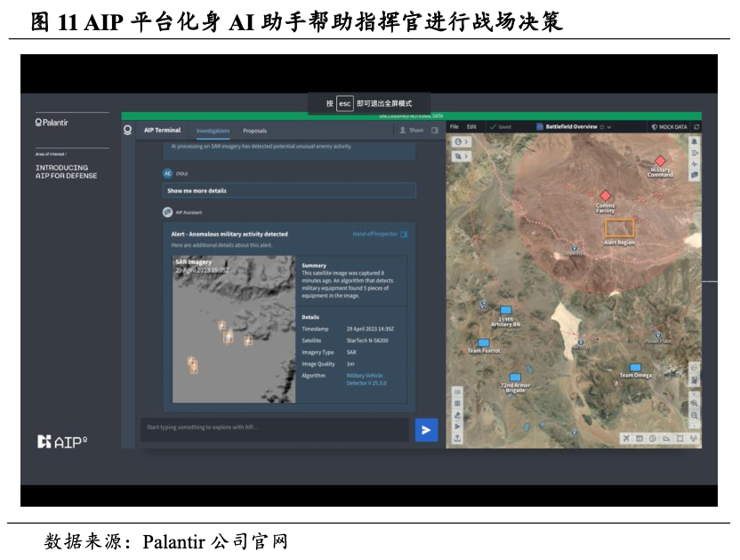This screenshot has width=740, height=560.
Task: Click the Power Plant location pin
Action: (x=658, y=335)
